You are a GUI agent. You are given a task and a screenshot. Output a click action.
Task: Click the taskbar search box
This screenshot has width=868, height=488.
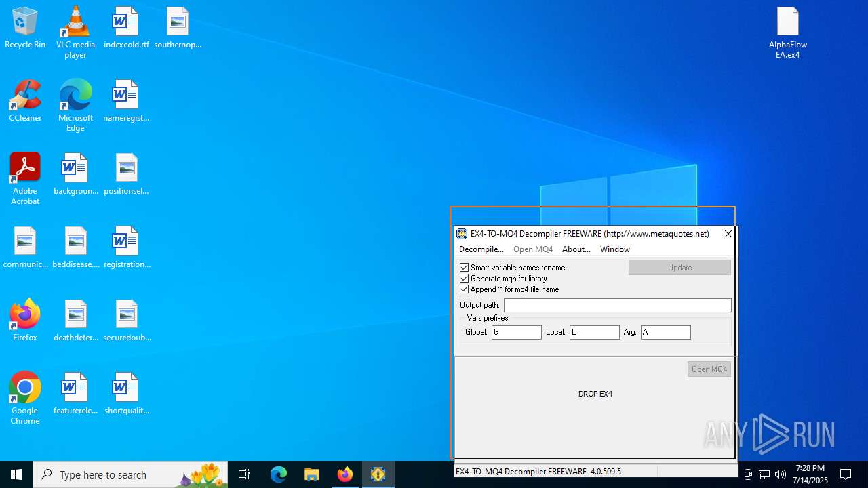[x=130, y=474]
